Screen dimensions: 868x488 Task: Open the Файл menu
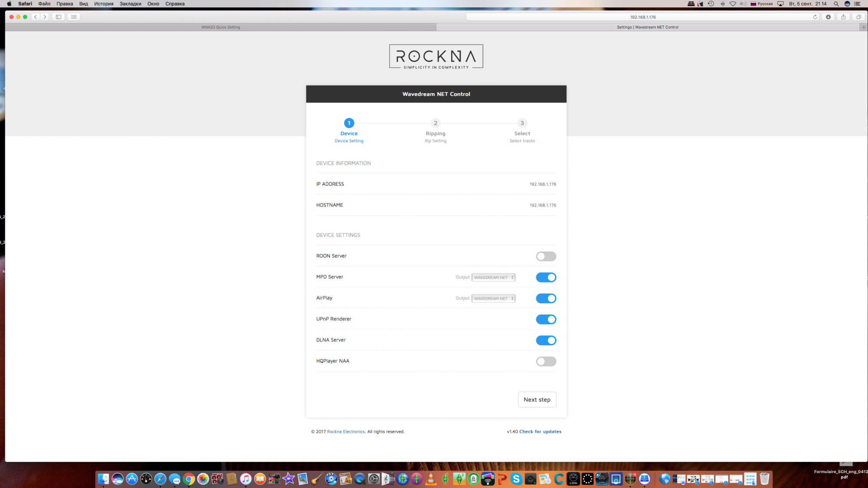pyautogui.click(x=44, y=4)
